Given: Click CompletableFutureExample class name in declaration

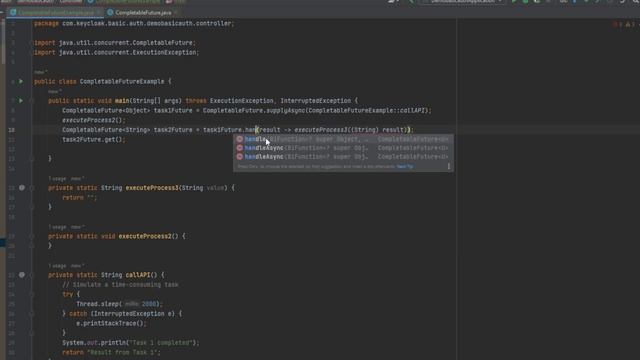Looking at the screenshot, I should (122, 82).
